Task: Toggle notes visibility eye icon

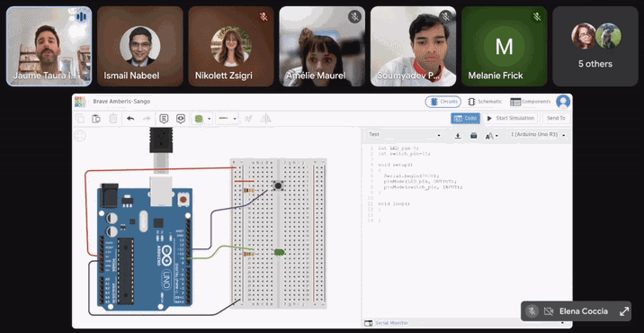Action: pos(180,119)
